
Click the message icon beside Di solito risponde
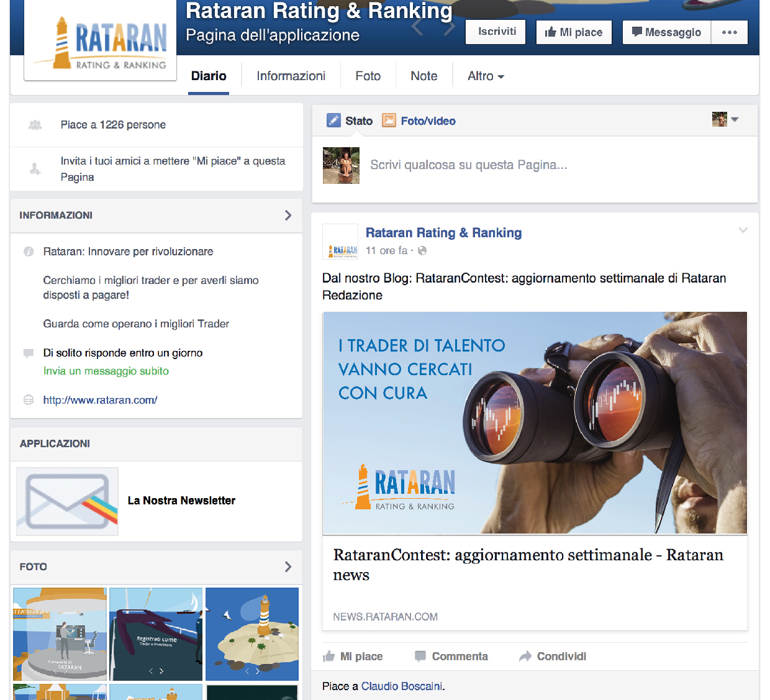pos(29,353)
